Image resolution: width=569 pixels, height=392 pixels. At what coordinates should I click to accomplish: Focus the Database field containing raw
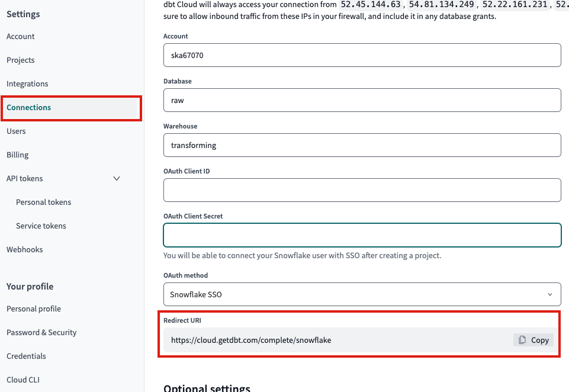[362, 100]
